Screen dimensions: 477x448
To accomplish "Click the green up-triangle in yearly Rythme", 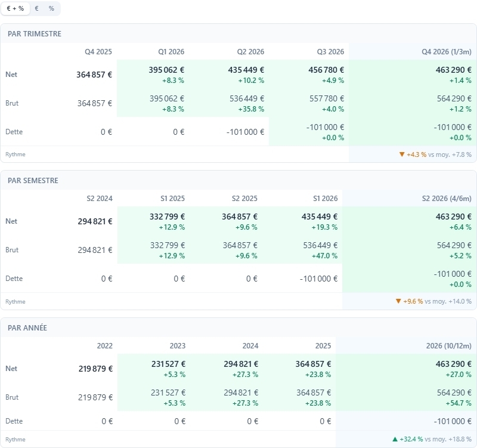I will click(x=395, y=439).
